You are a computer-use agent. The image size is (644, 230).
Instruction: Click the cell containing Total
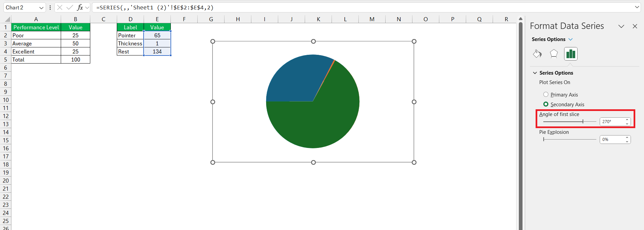(x=36, y=60)
